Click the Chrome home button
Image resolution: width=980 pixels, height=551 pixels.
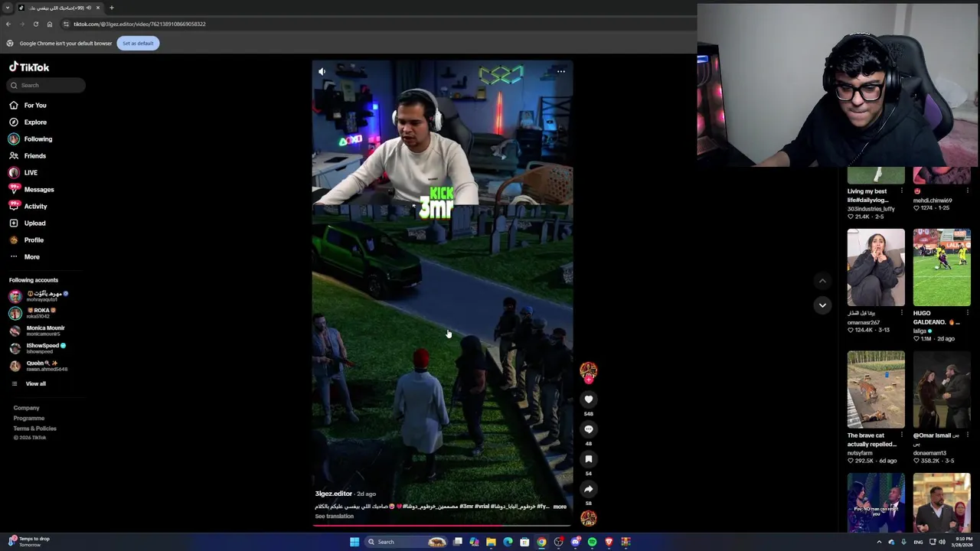coord(50,24)
